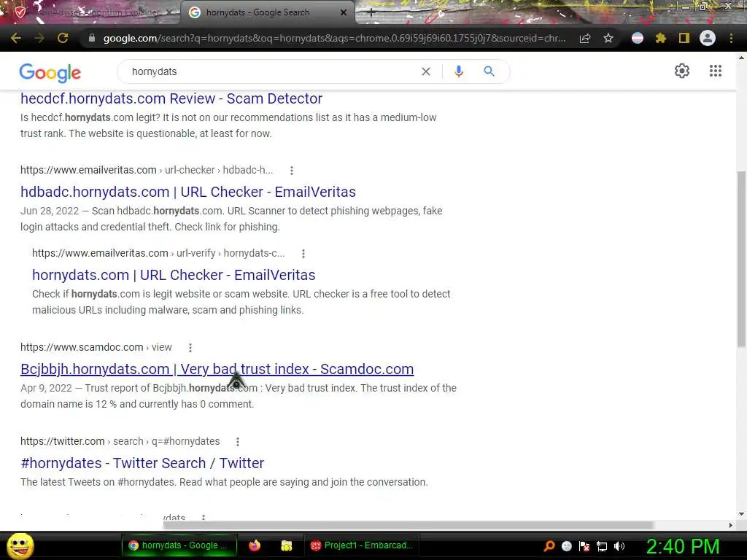Screen dimensions: 747x560
Task: Click the scroll-up arrow of vertical scrollbar
Action: tap(741, 57)
